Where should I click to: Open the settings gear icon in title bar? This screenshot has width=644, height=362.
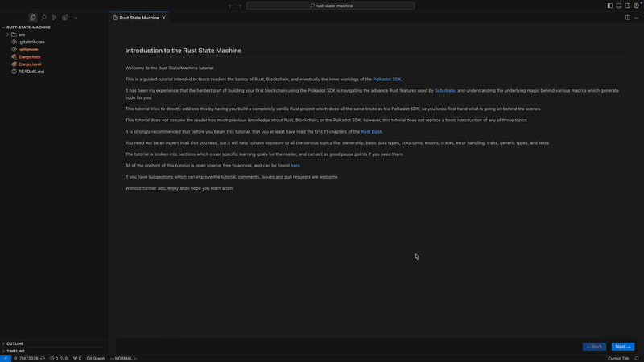tap(636, 6)
